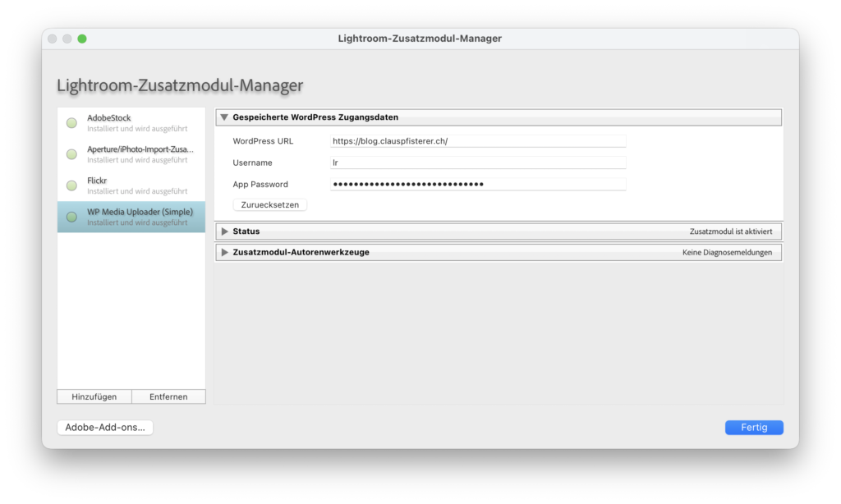The height and width of the screenshot is (504, 841).
Task: Expand the Status section triangle
Action: click(224, 231)
